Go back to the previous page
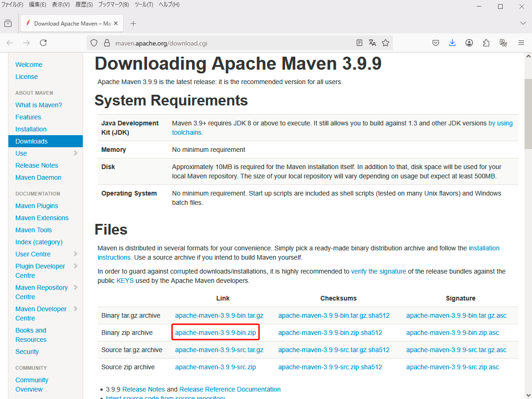 [10, 43]
